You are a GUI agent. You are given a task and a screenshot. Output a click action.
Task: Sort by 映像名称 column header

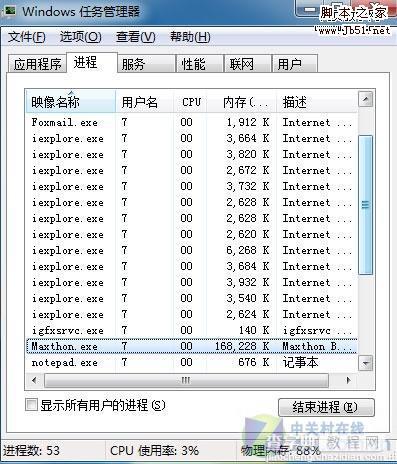tap(71, 102)
